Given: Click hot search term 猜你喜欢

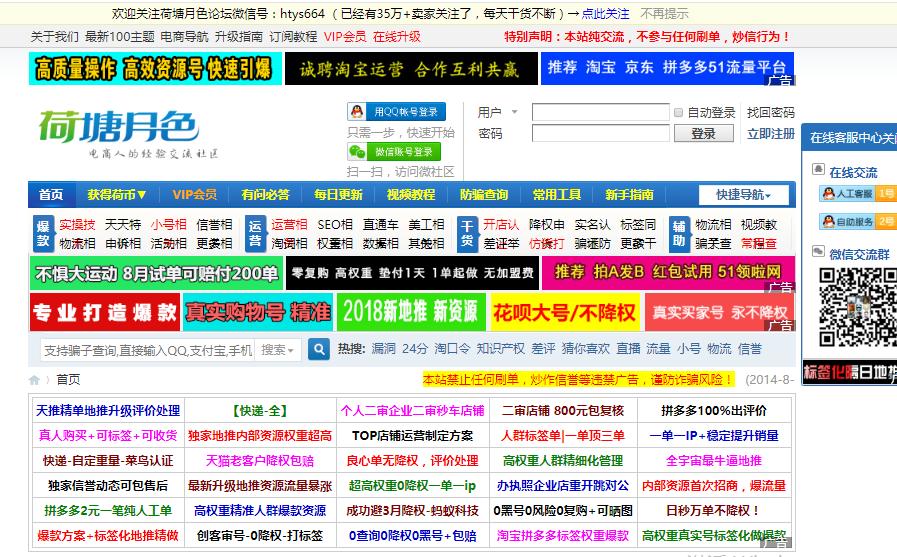Looking at the screenshot, I should 586,349.
